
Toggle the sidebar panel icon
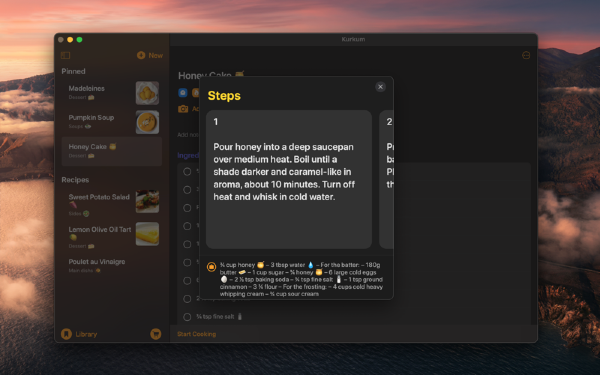point(65,55)
